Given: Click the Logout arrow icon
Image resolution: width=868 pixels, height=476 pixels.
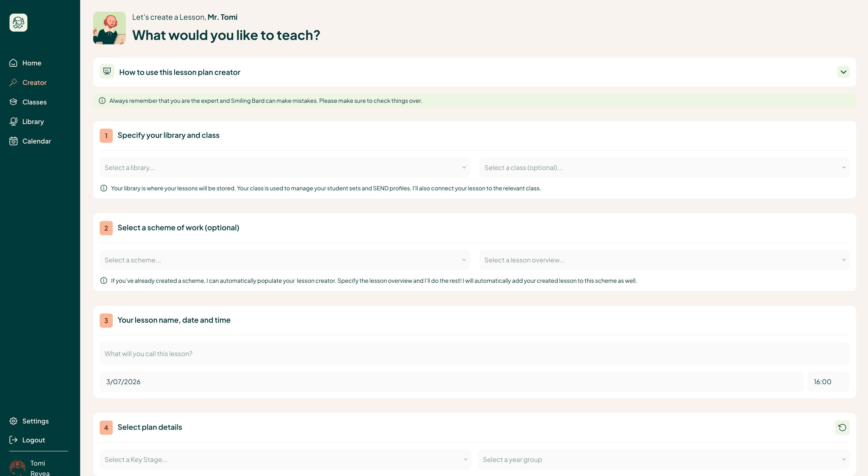Looking at the screenshot, I should click(13, 440).
